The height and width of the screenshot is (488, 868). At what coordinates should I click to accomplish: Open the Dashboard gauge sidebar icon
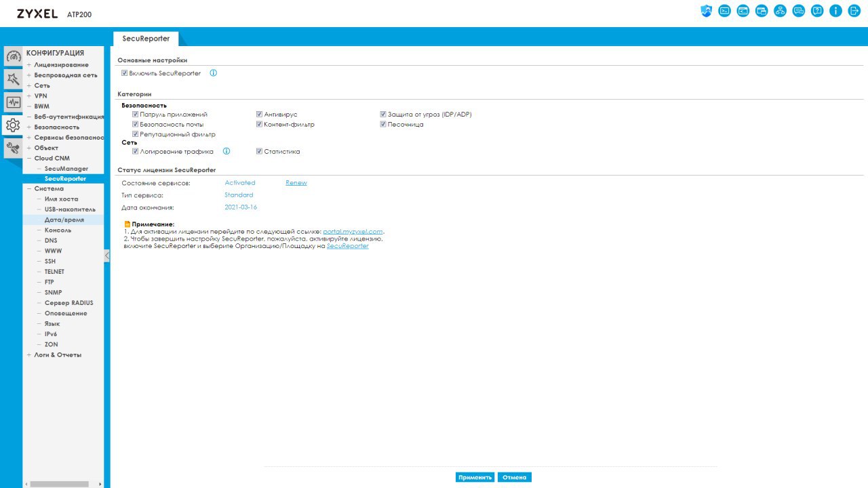(13, 56)
